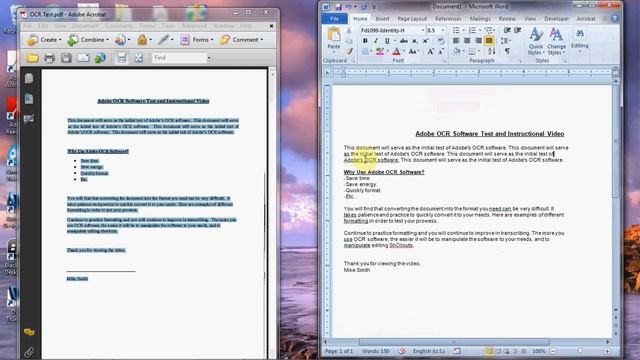Click the Zoom In plus button in Word
The image size is (640, 360).
(607, 351)
